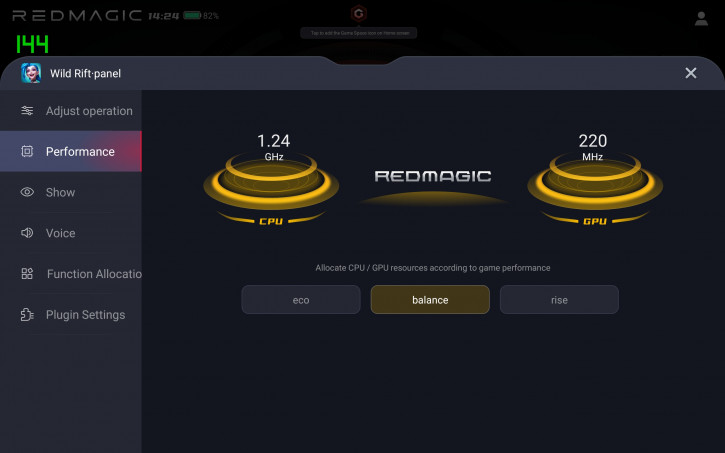Select the balance performance mode
The width and height of the screenshot is (725, 453).
pos(430,300)
